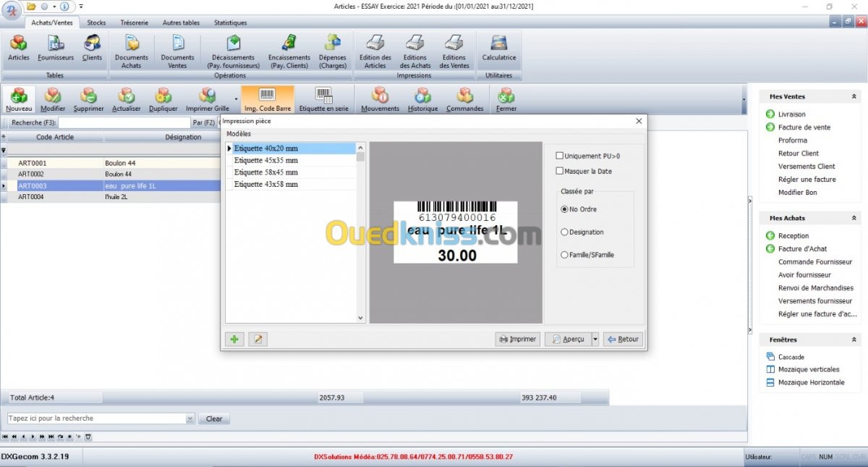Click Imprimer Grille
This screenshot has width=868, height=467.
[208, 99]
